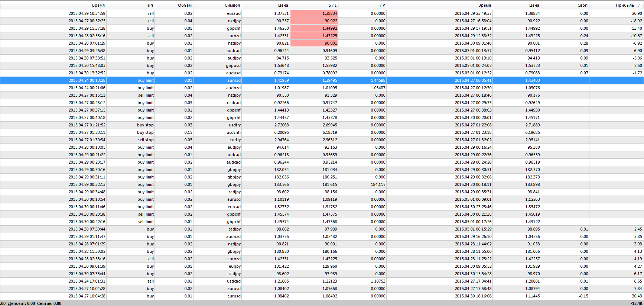Sort by the Объем column header
Viewport: 644px width, 306px height.
174,5
